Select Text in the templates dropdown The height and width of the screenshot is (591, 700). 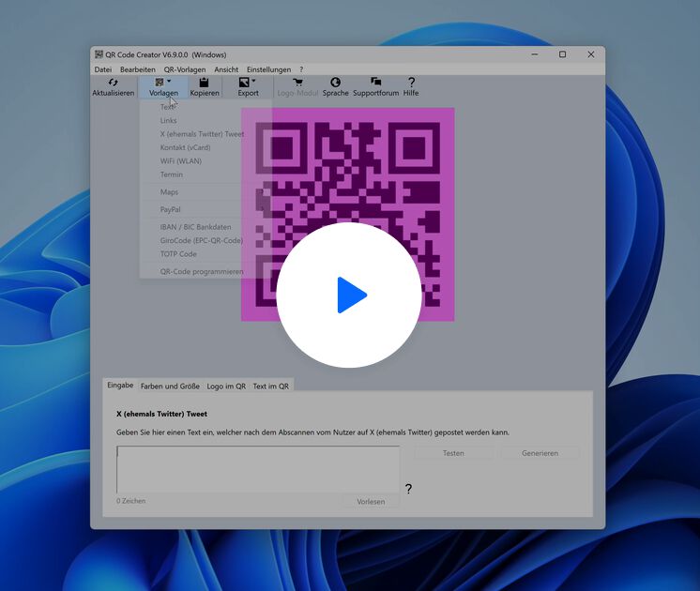tap(205, 107)
